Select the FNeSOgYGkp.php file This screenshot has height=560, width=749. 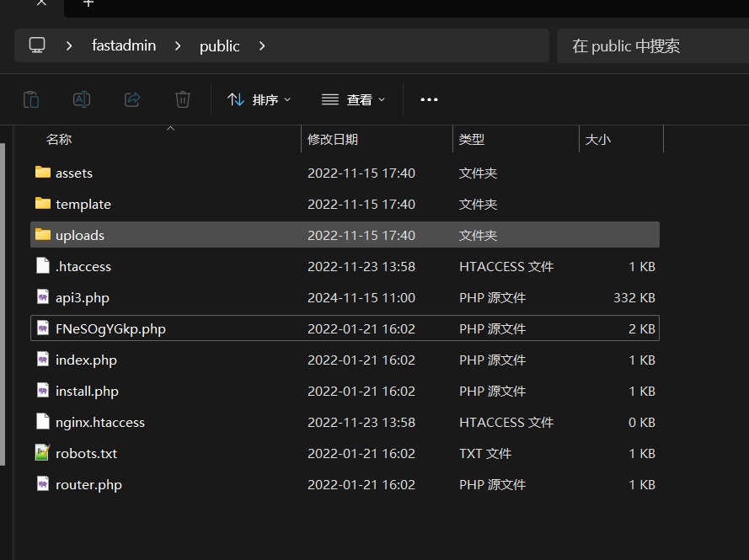coord(110,328)
